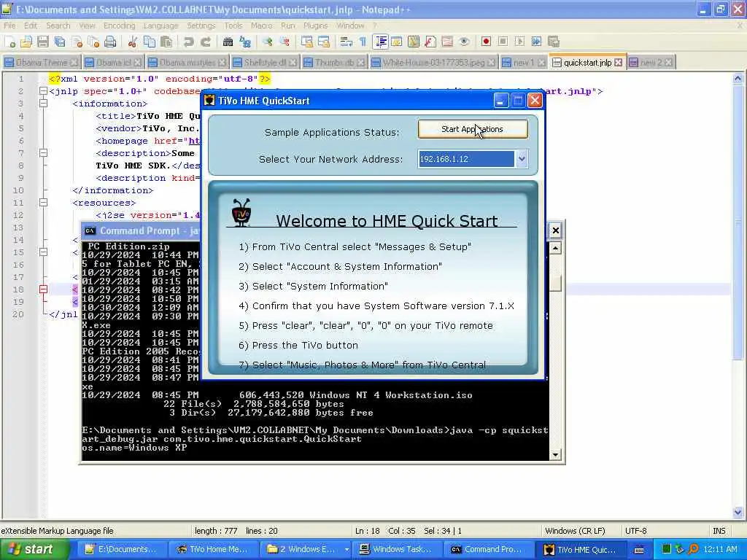Open the File menu
The height and width of the screenshot is (560, 747).
(9, 26)
